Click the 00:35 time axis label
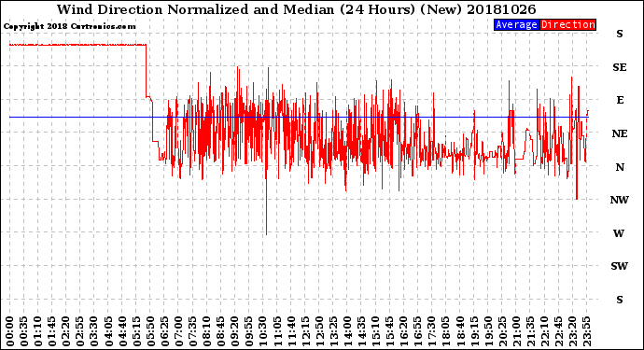This screenshot has width=644, height=350. tap(24, 331)
